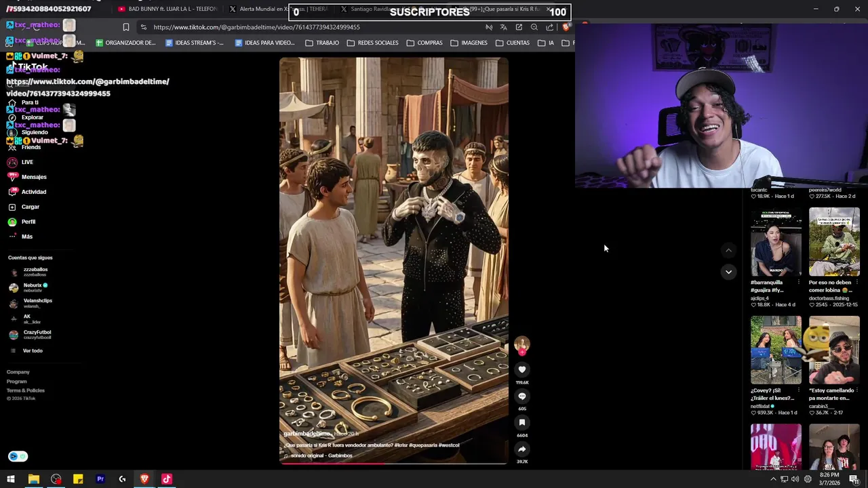Open REDES SOCIALES bookmarks folder
The image size is (868, 488).
point(373,43)
